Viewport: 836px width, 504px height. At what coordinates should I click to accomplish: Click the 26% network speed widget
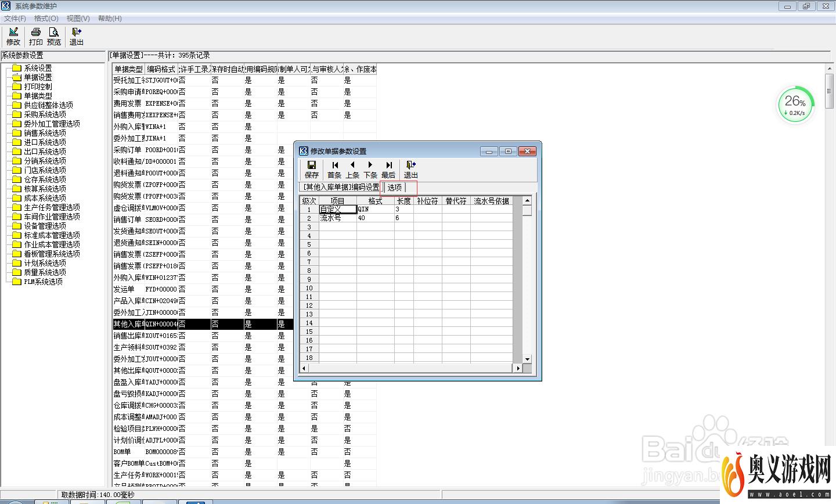tap(795, 106)
